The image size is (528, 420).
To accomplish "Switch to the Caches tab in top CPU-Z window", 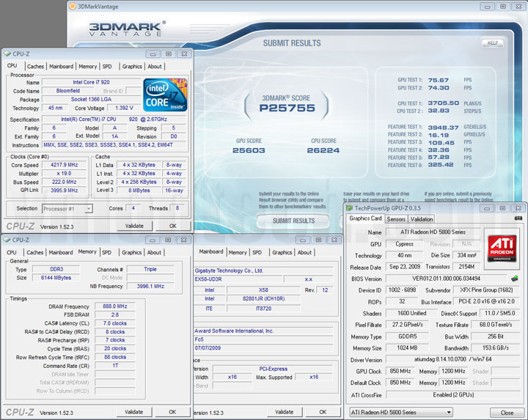I will [35, 67].
